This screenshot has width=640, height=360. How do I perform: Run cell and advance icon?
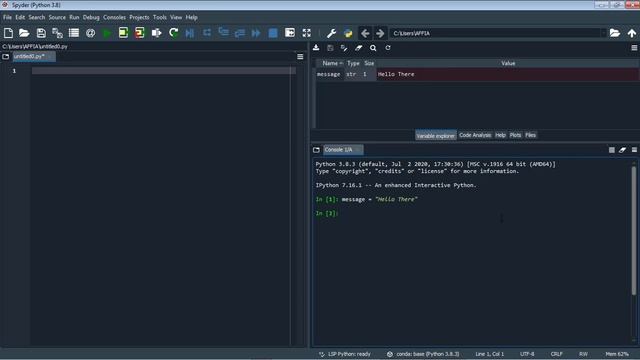point(140,33)
